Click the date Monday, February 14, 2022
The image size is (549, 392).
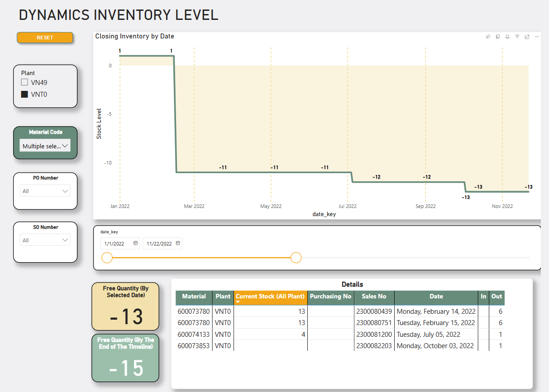point(436,312)
